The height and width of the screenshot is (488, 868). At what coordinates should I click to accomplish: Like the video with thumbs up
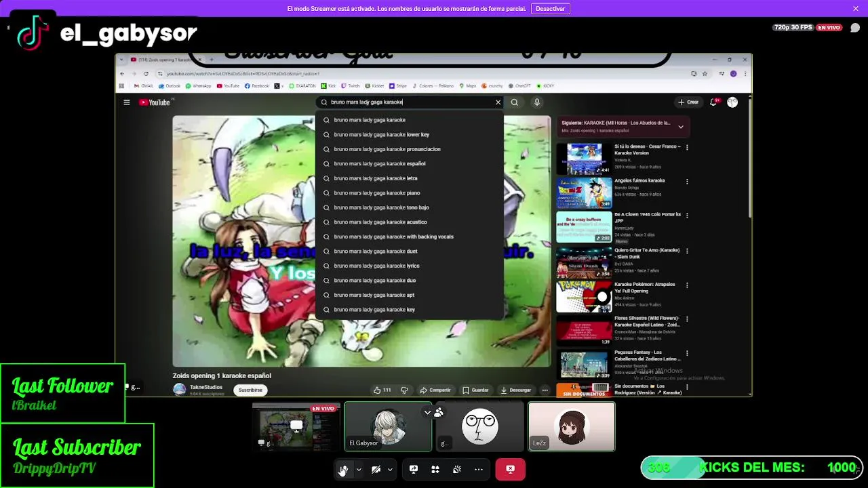click(382, 390)
